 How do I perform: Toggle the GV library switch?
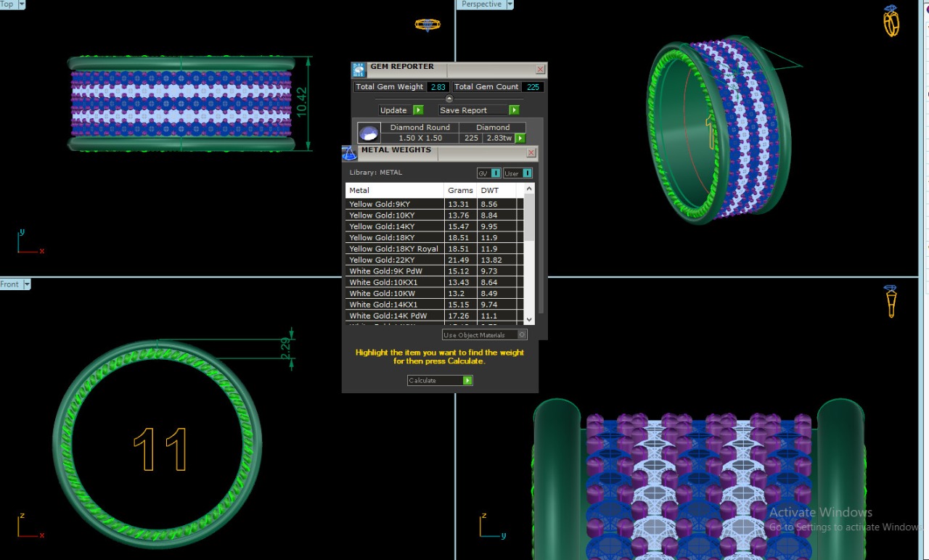tap(496, 173)
